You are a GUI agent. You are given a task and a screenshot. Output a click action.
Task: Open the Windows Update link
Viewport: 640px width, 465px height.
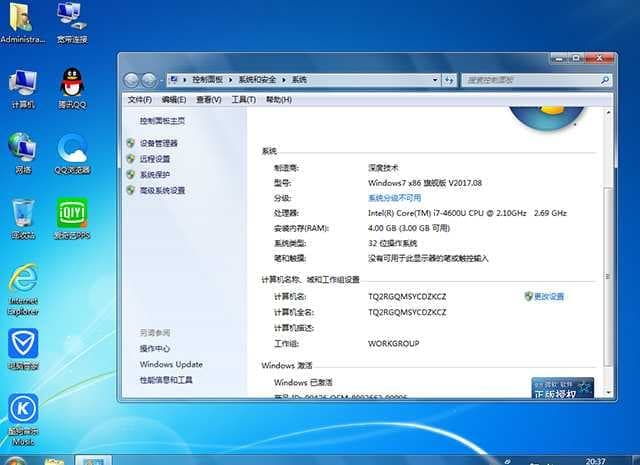pyautogui.click(x=171, y=364)
